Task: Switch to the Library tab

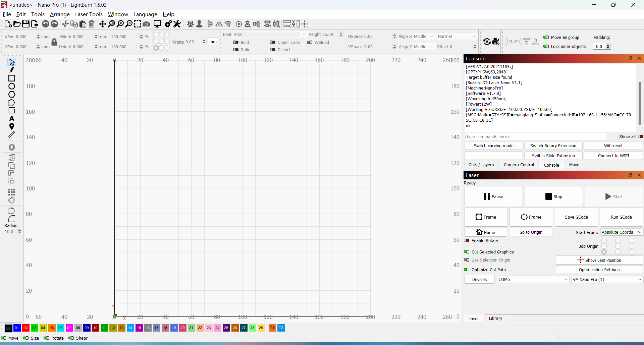Action: (x=495, y=318)
